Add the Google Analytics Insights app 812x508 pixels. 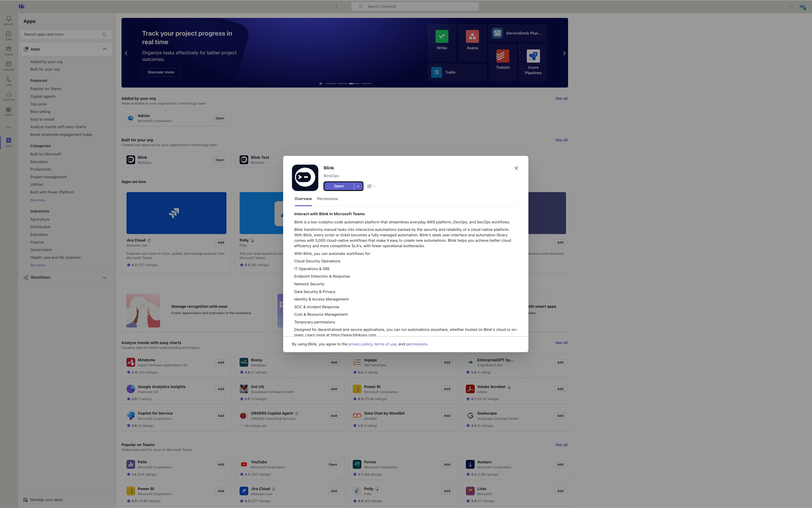tap(221, 389)
